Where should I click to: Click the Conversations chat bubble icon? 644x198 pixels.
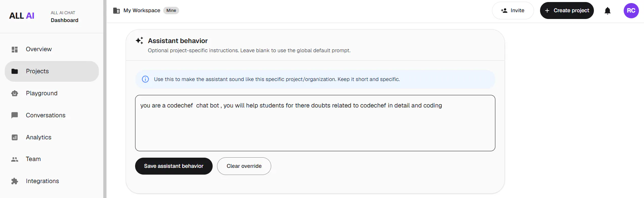pyautogui.click(x=15, y=115)
